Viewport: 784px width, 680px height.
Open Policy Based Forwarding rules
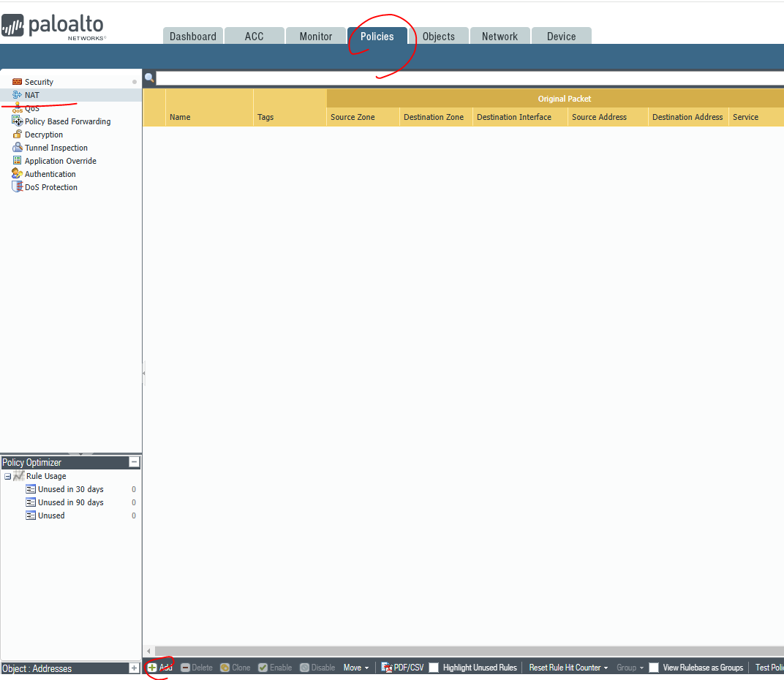[67, 121]
